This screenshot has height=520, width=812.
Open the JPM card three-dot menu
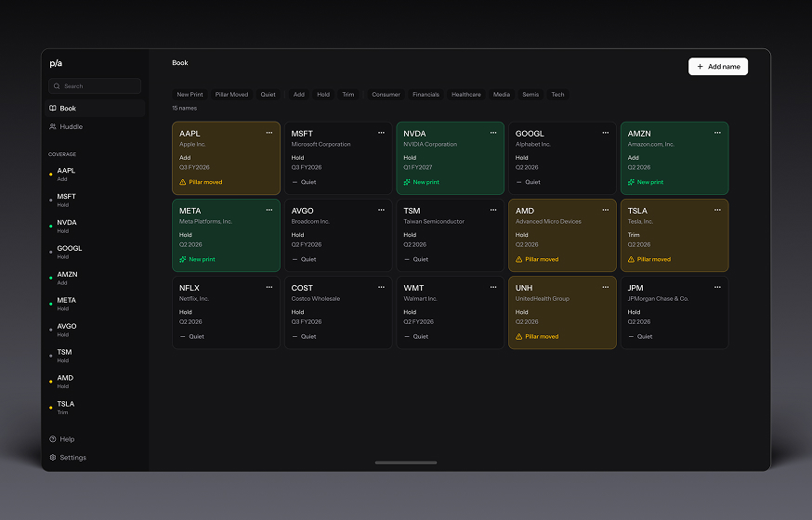pyautogui.click(x=717, y=287)
